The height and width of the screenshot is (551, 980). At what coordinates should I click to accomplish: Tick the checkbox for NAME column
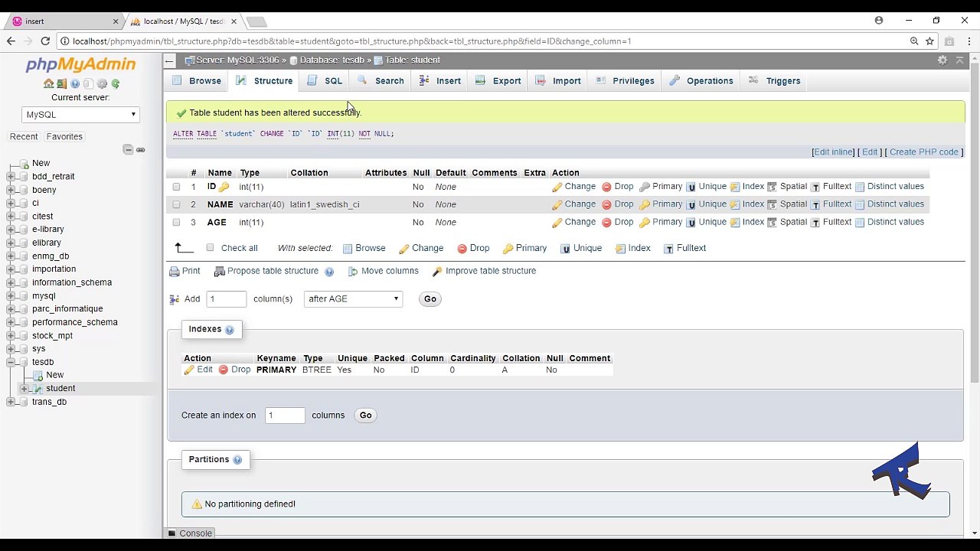point(176,204)
